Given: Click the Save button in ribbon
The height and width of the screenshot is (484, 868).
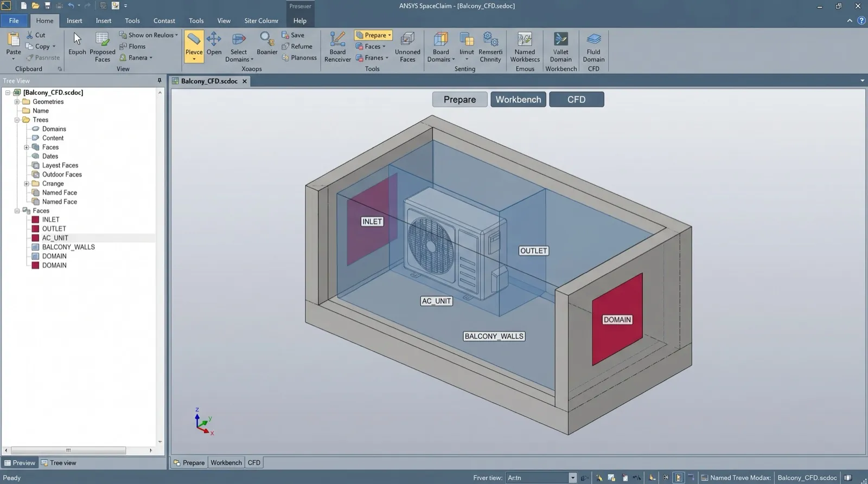Looking at the screenshot, I should [293, 35].
